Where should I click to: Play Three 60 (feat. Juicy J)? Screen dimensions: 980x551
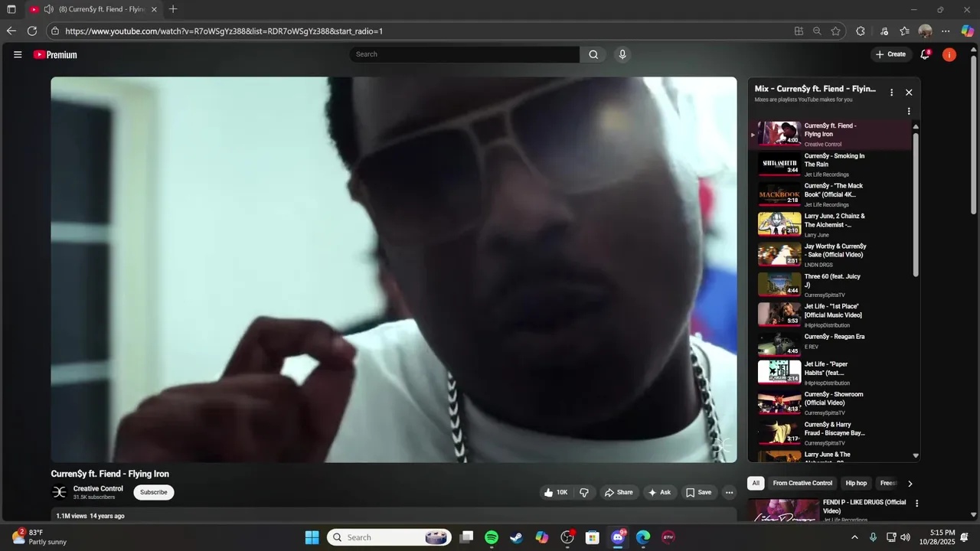click(829, 285)
